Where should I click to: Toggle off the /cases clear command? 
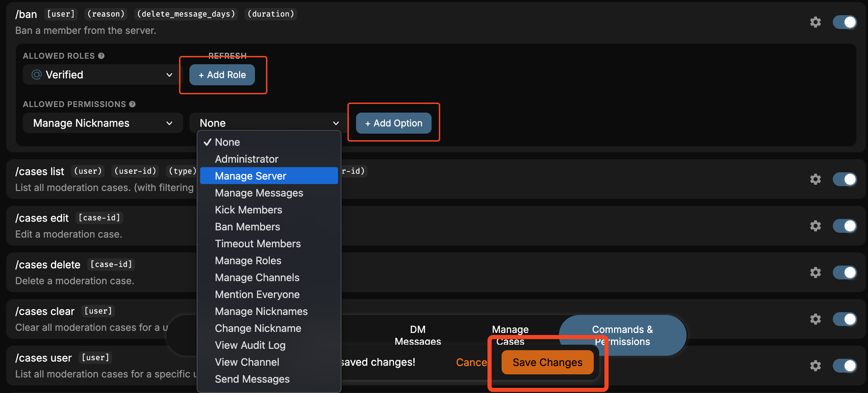(845, 319)
